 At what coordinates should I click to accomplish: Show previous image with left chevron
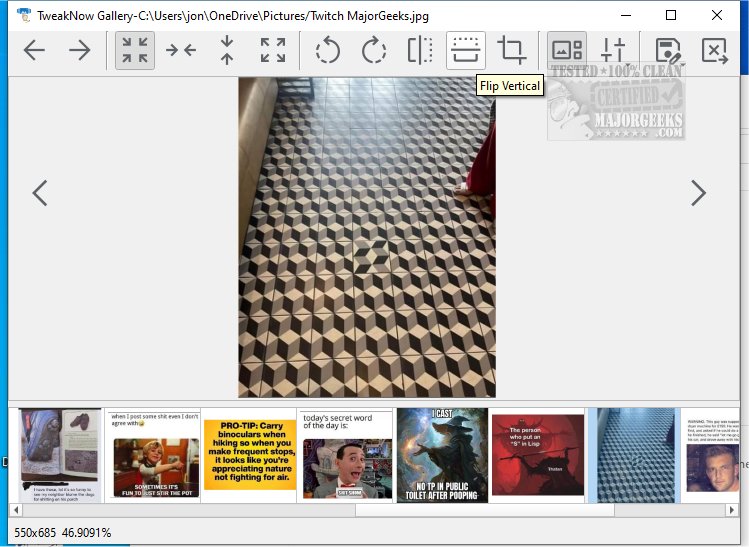(40, 193)
